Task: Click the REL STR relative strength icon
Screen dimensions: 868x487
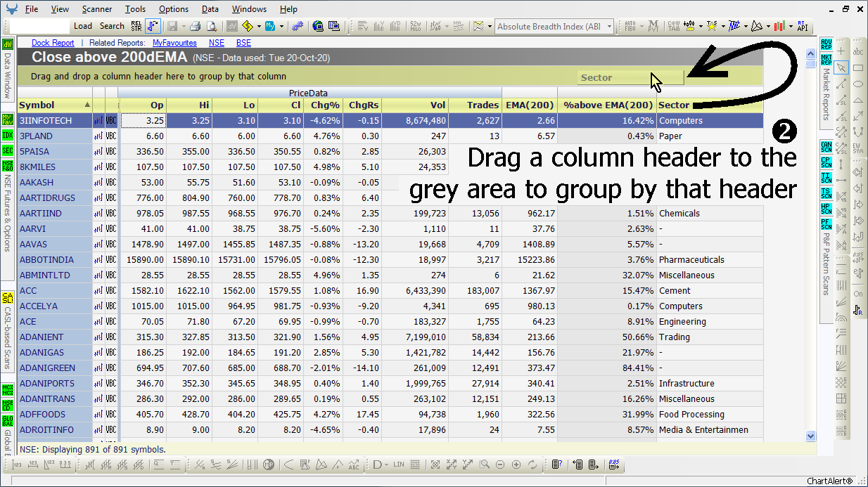Action: coord(136,26)
